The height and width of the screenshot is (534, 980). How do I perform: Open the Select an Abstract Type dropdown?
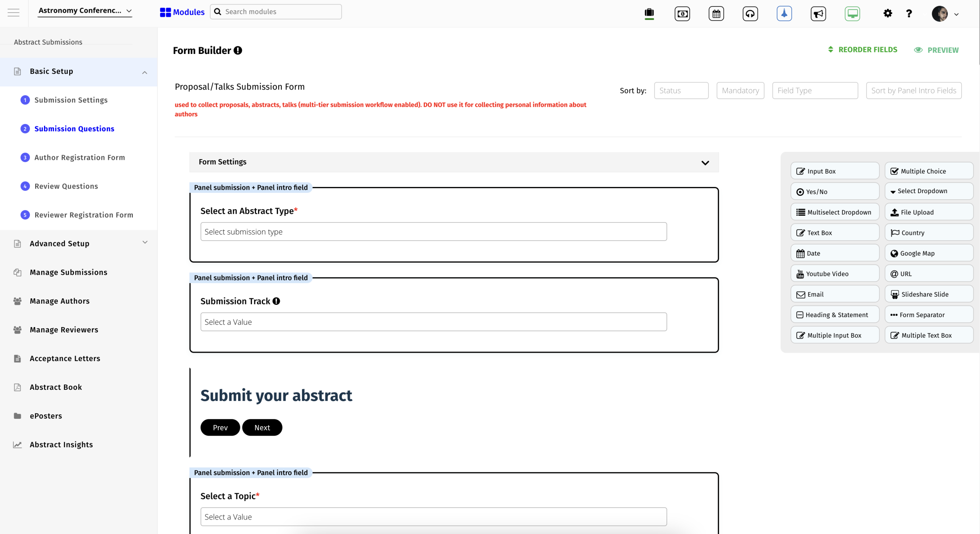pos(433,231)
